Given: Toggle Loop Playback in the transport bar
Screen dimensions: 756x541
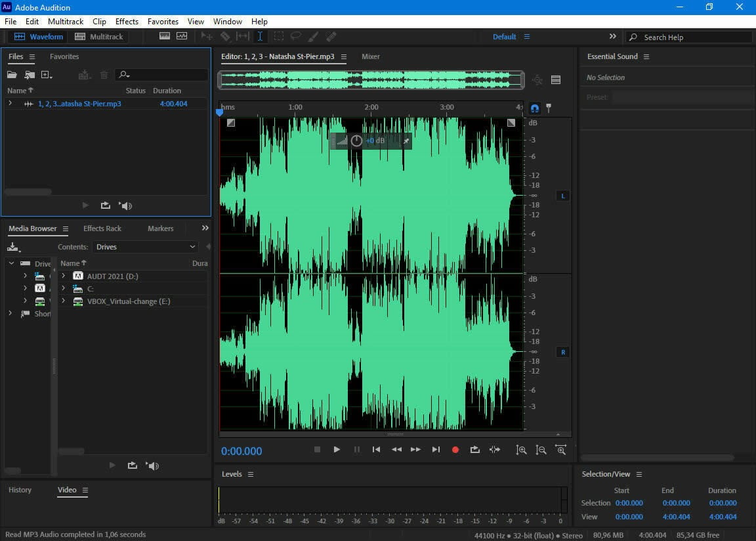Looking at the screenshot, I should [x=474, y=450].
